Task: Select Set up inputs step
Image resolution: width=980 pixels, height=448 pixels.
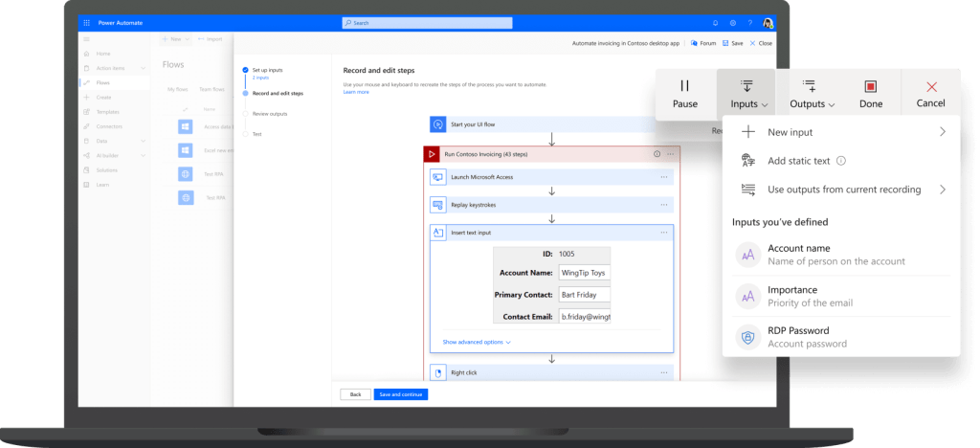Action: click(x=268, y=70)
